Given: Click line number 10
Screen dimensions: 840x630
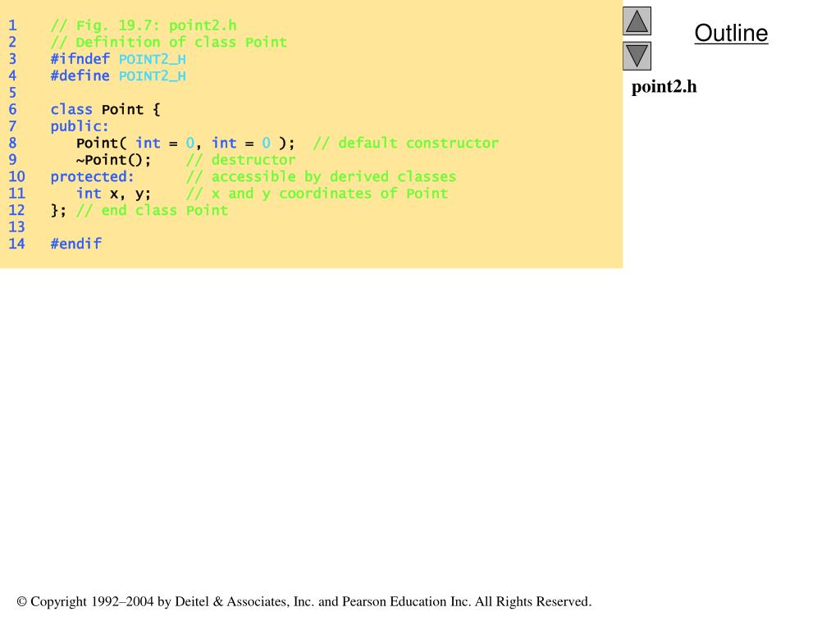Looking at the screenshot, I should pos(16,177).
